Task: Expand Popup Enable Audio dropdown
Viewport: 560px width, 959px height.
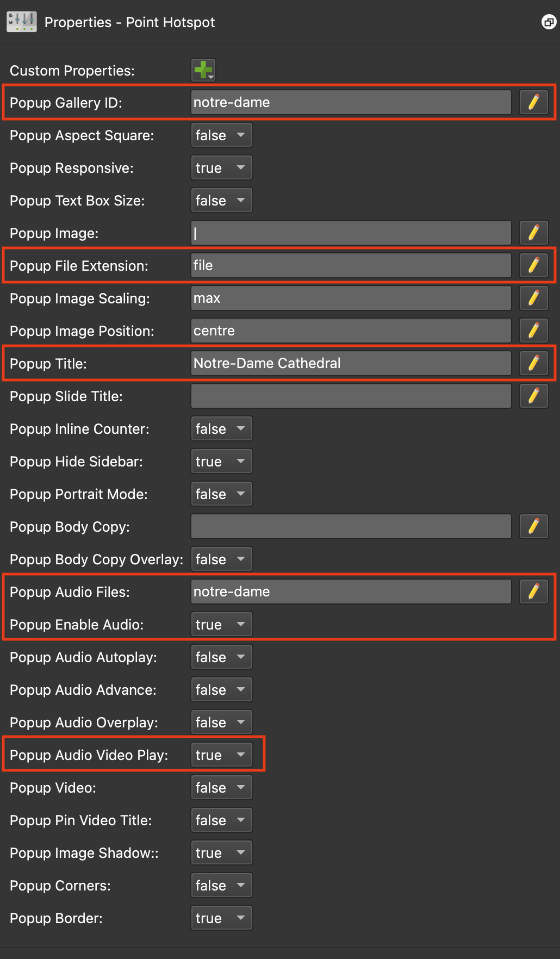Action: 222,624
